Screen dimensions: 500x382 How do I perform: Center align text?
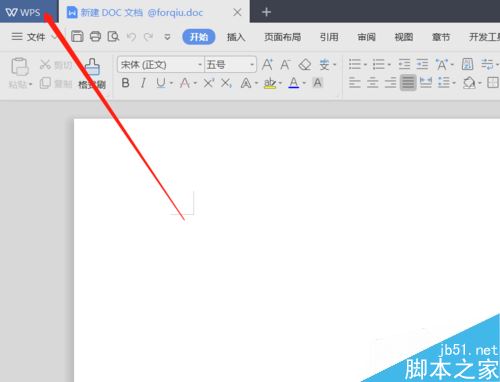[x=373, y=83]
